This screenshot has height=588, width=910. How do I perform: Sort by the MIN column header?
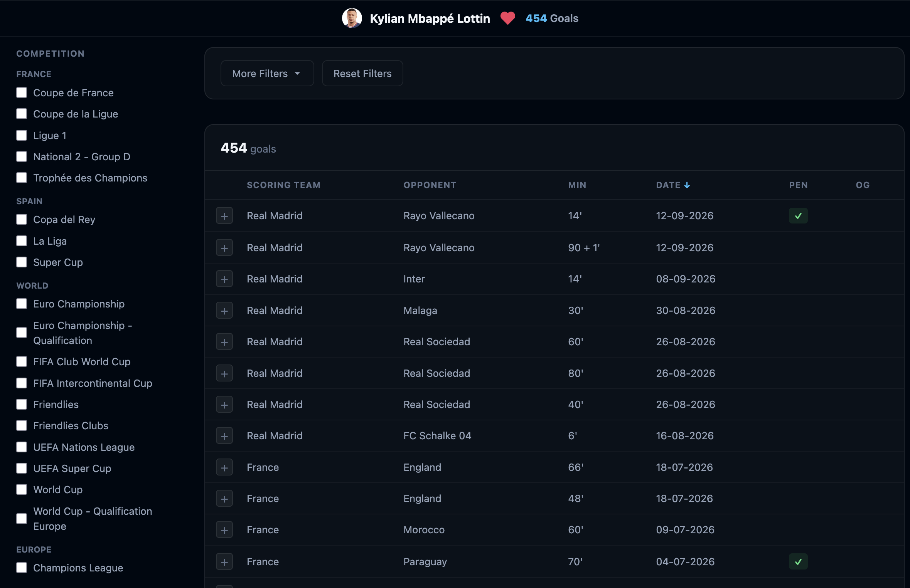[577, 185]
